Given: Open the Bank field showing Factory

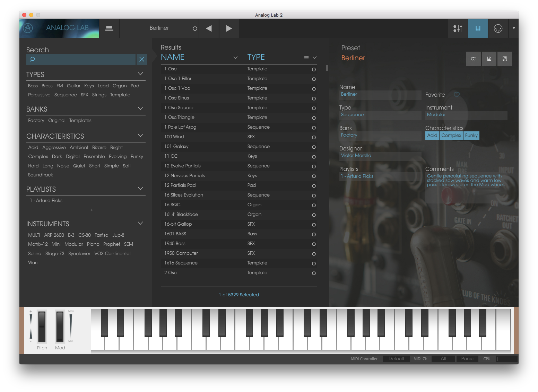Looking at the screenshot, I should coord(380,136).
